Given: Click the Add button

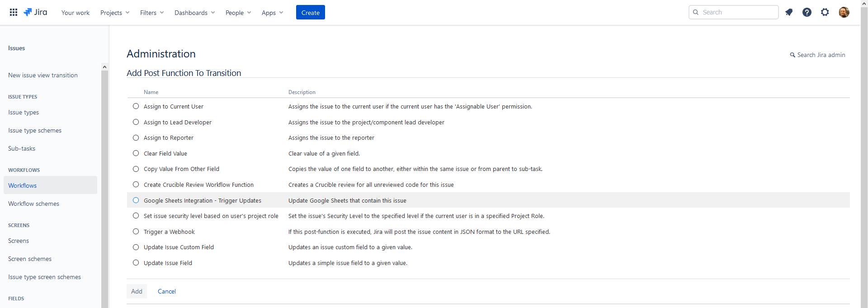Looking at the screenshot, I should (137, 291).
